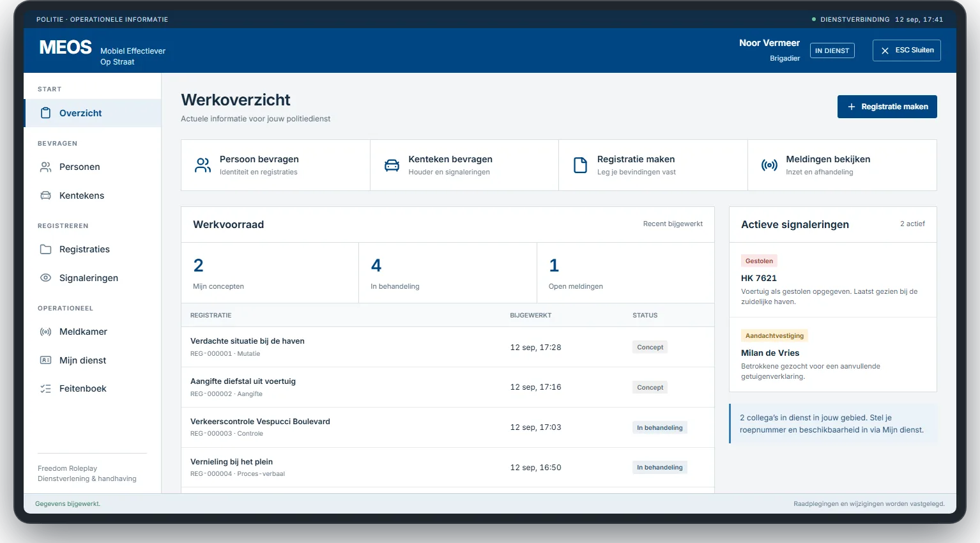Open the Kenteken bevragen quick action card
The width and height of the screenshot is (980, 543).
pos(464,165)
